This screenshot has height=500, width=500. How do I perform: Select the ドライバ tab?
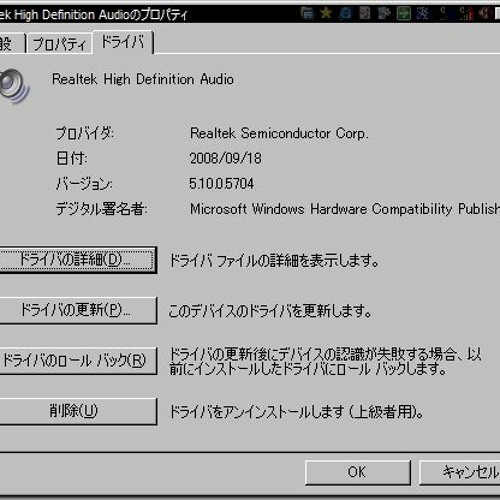tap(123, 42)
